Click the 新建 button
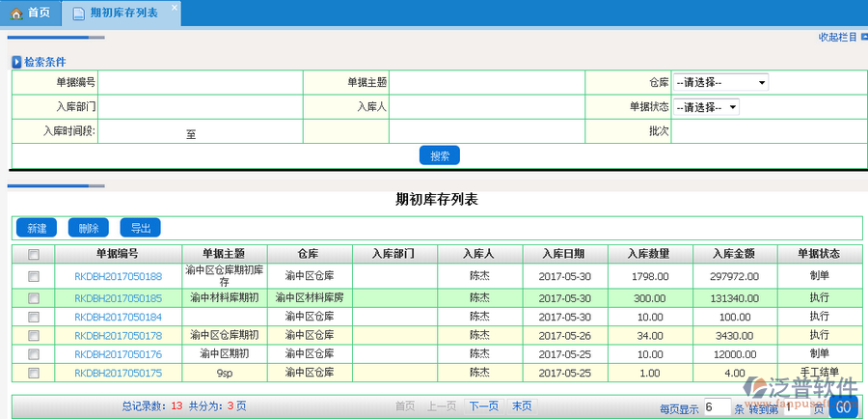Screen dimensions: 868x419 pyautogui.click(x=37, y=228)
